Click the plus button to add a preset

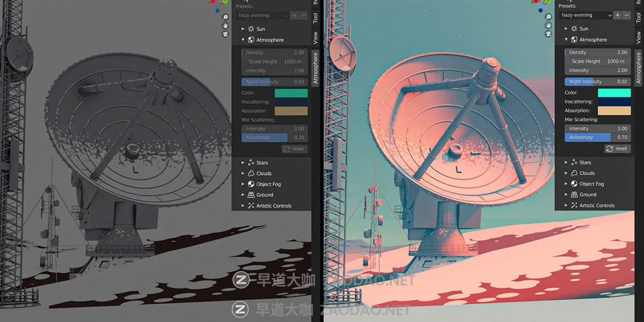pos(294,15)
